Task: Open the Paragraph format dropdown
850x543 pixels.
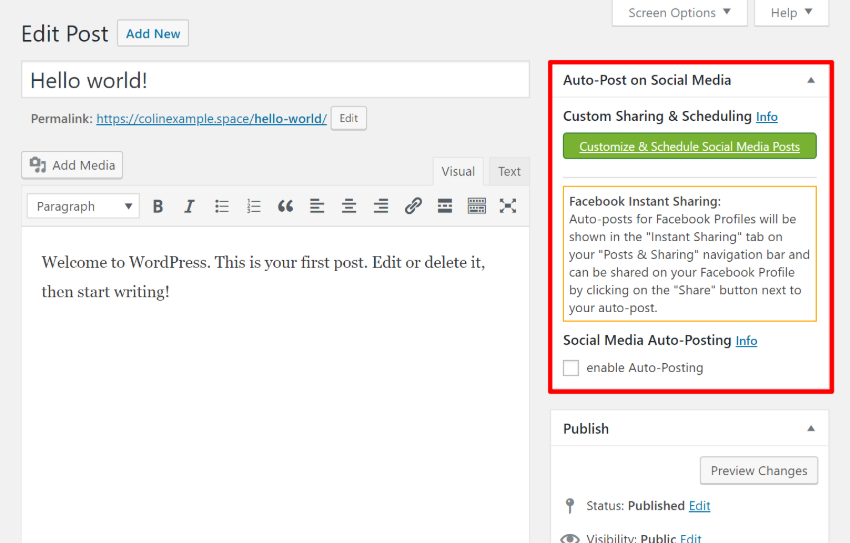Action: click(83, 206)
